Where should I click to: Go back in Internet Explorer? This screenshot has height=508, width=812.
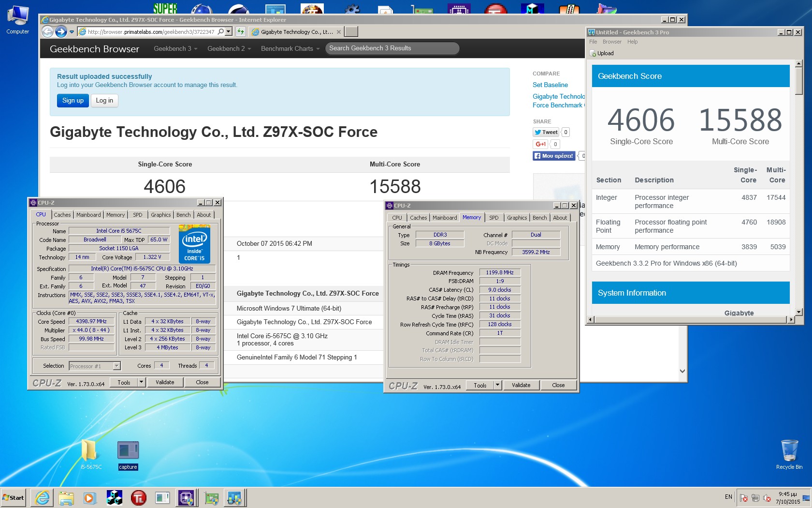[47, 32]
